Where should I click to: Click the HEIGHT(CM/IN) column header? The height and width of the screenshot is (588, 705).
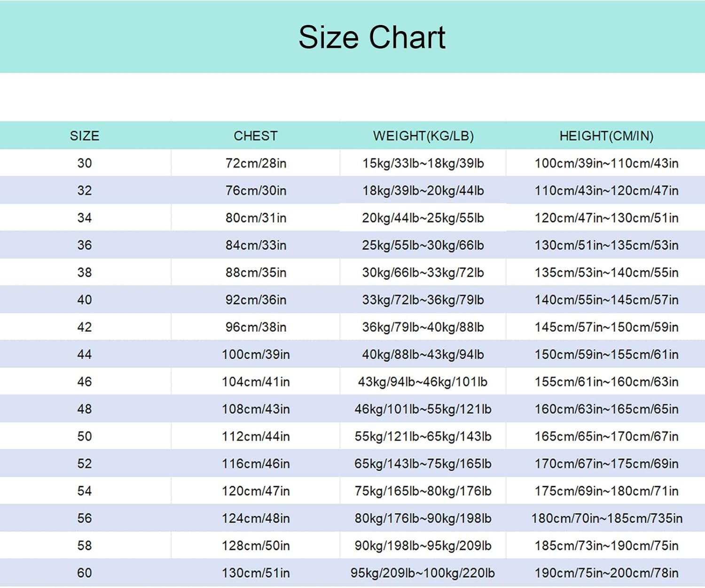[x=606, y=136]
